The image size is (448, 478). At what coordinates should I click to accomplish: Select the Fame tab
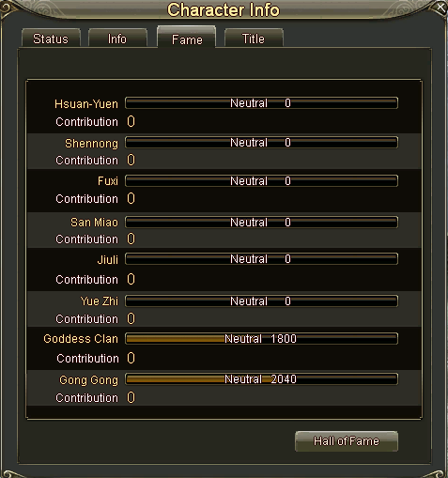click(x=187, y=38)
